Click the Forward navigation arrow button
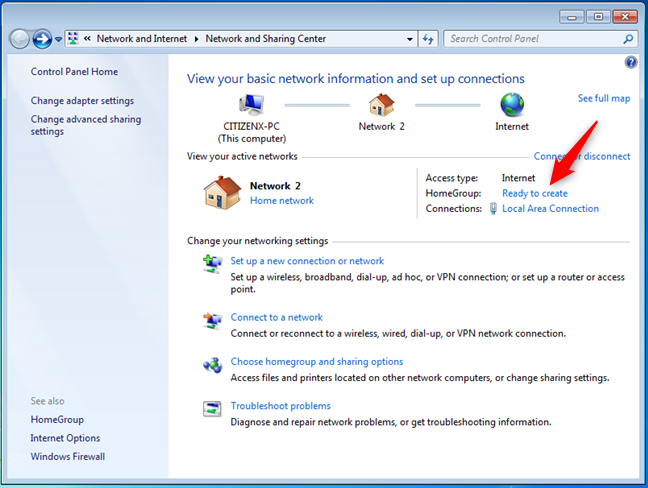 [42, 39]
